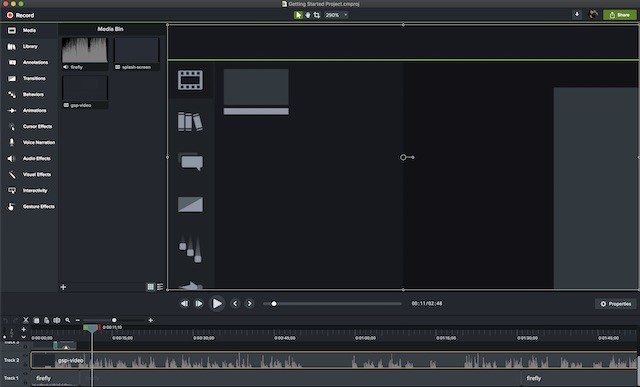This screenshot has width=640, height=387.
Task: Click the plus to import media
Action: pos(63,287)
